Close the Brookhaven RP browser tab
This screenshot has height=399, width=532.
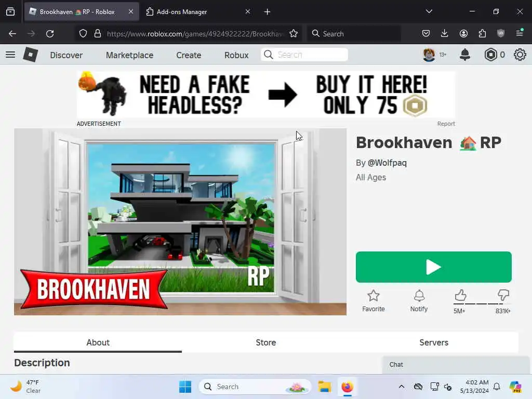[131, 11]
